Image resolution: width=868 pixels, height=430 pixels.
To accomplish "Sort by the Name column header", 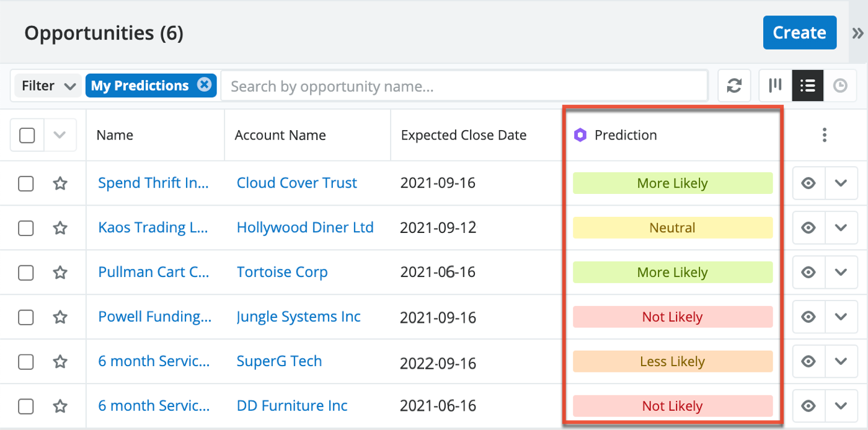I will point(115,135).
